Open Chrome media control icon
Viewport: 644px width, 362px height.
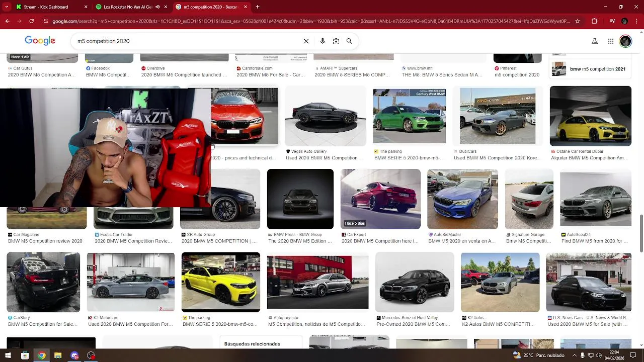tap(612, 21)
